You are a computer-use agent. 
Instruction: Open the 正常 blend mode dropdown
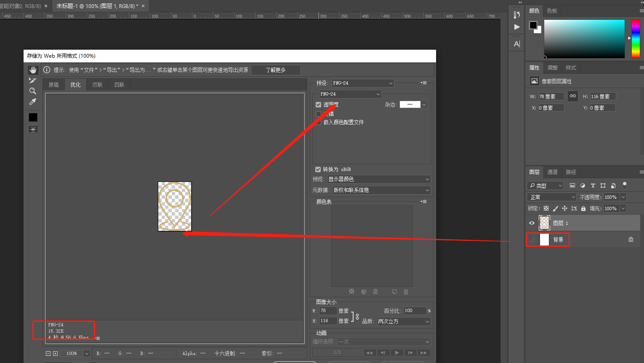551,197
